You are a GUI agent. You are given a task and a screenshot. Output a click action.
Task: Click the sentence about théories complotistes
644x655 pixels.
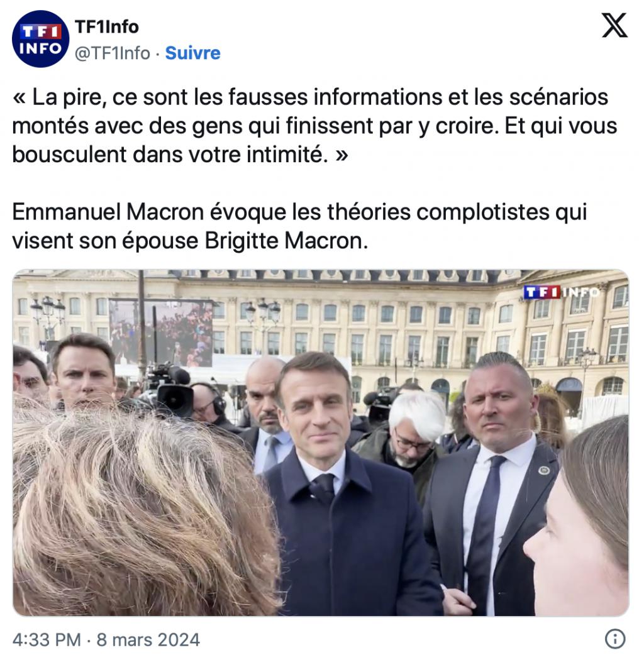299,226
